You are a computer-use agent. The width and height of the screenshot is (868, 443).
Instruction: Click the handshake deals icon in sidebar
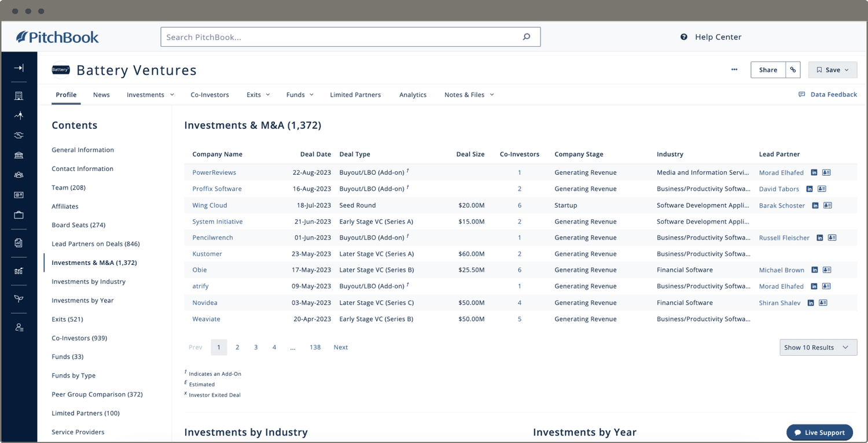click(19, 135)
